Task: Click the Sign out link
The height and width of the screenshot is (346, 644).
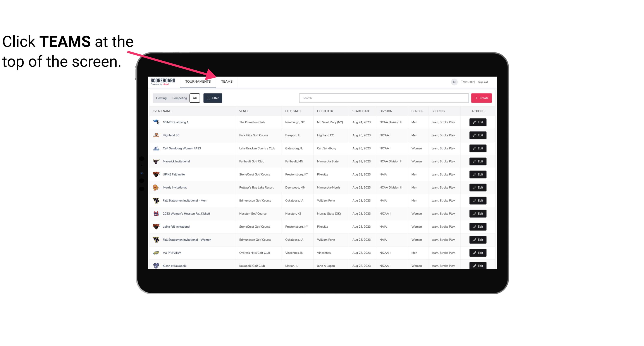Action: pos(483,81)
